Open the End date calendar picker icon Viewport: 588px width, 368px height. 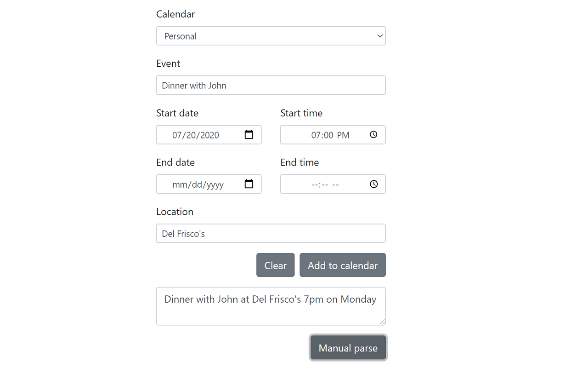tap(249, 184)
